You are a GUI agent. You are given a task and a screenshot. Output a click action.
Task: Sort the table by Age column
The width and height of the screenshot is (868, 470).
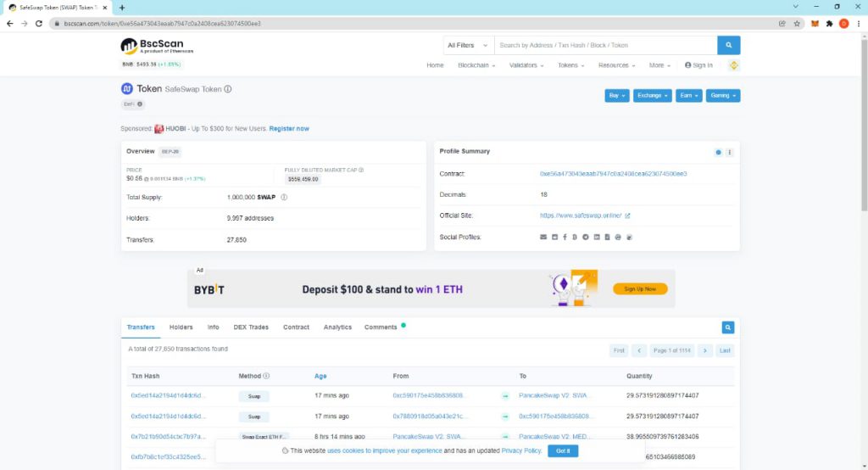(320, 377)
